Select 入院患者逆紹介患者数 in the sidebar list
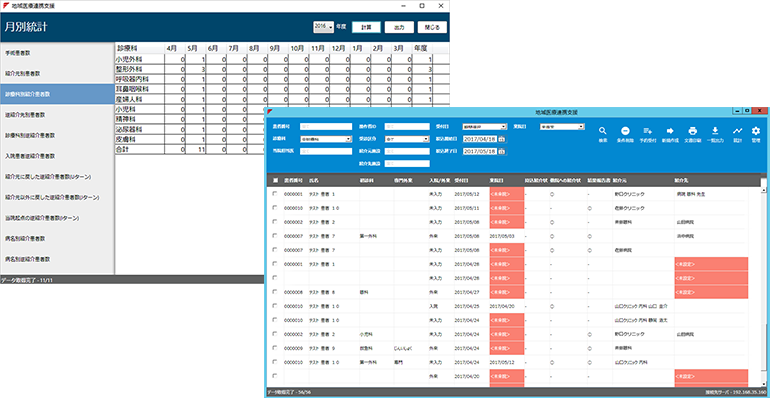Image resolution: width=770 pixels, height=398 pixels. (x=57, y=156)
